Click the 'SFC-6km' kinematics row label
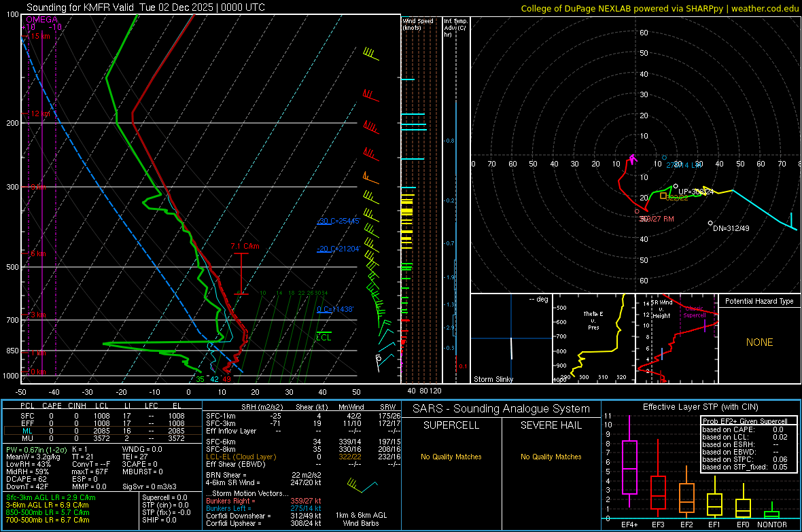The width and height of the screenshot is (802, 532). (221, 442)
